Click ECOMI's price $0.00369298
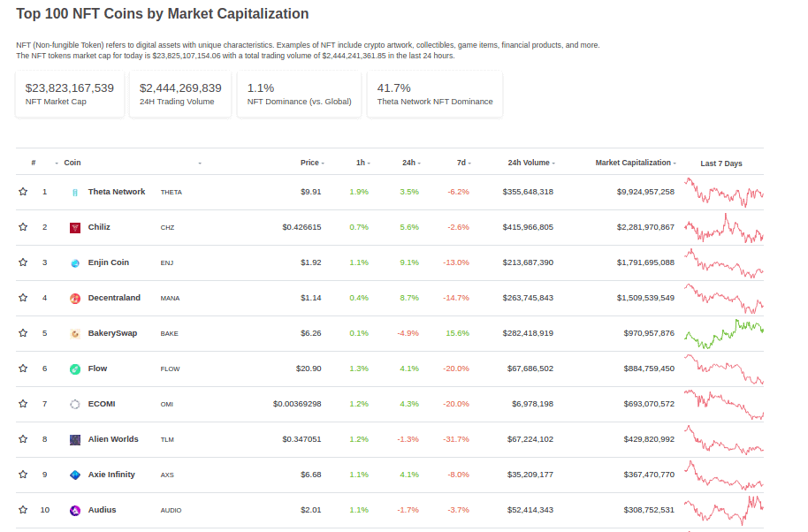Screen dimensions: 808x532 coord(297,404)
